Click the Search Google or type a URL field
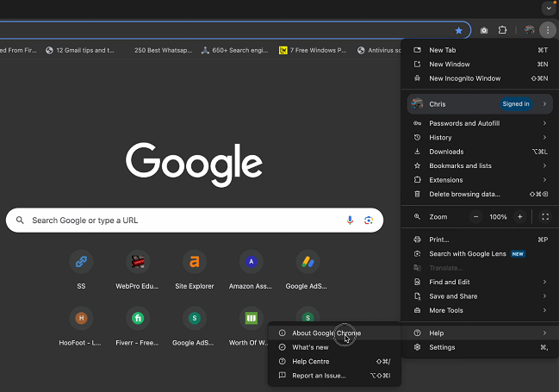 click(x=195, y=220)
